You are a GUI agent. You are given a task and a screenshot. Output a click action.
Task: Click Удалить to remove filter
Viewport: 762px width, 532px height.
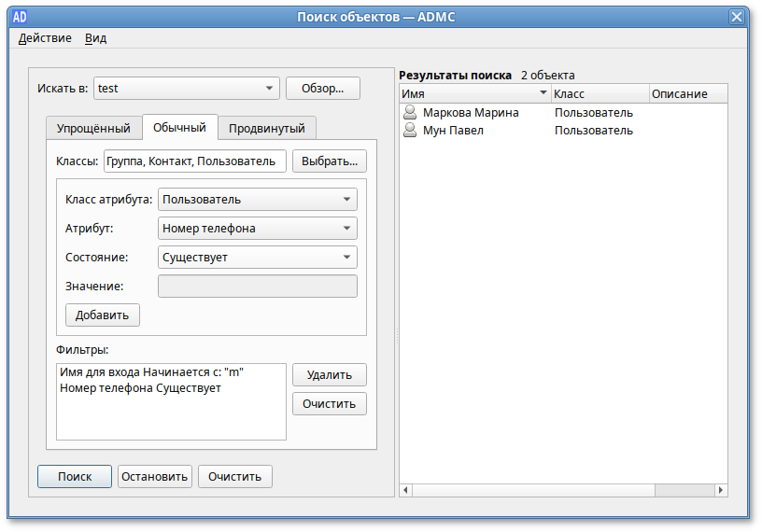[x=330, y=374]
